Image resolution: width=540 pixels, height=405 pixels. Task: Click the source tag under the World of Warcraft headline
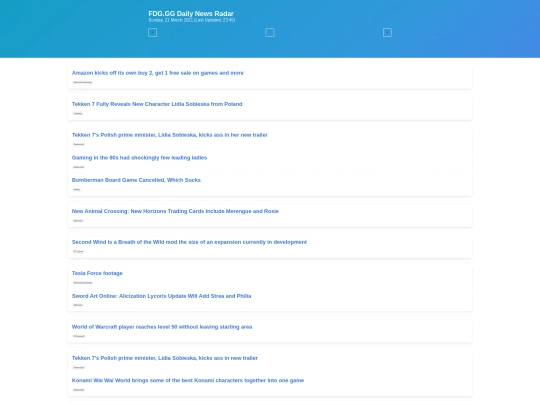[79, 336]
